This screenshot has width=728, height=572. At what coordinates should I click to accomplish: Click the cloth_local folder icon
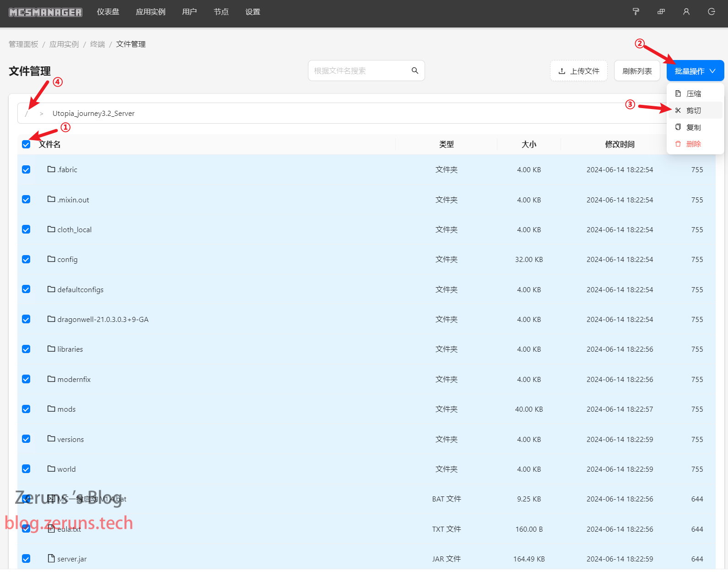click(51, 229)
